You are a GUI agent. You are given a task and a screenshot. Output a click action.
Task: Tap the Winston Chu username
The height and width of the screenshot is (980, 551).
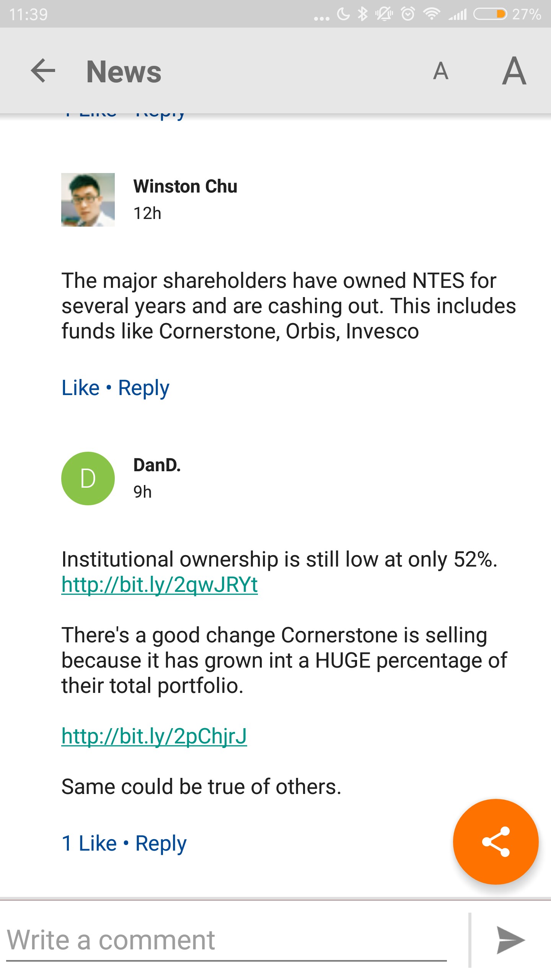pos(185,186)
